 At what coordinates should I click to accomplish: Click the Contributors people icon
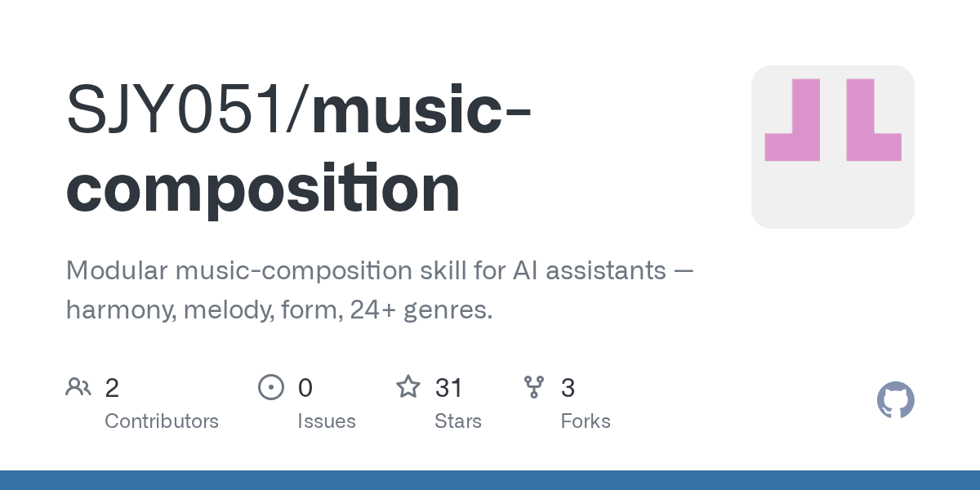pos(78,387)
